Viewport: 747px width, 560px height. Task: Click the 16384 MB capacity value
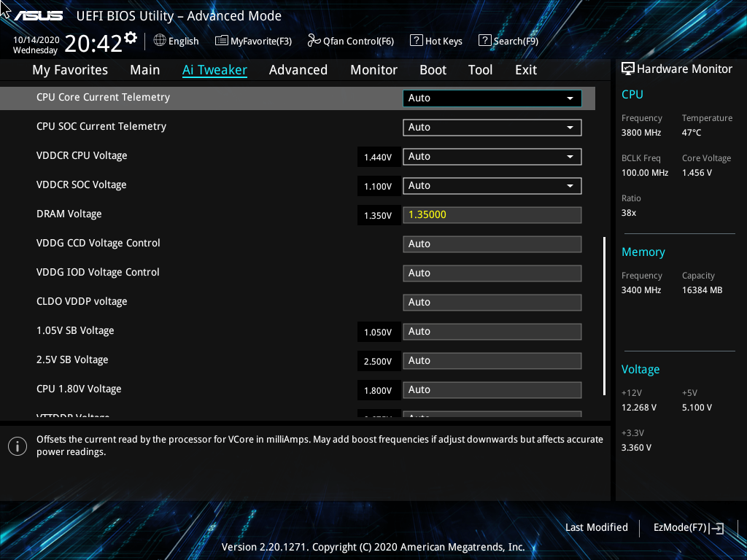(x=703, y=290)
